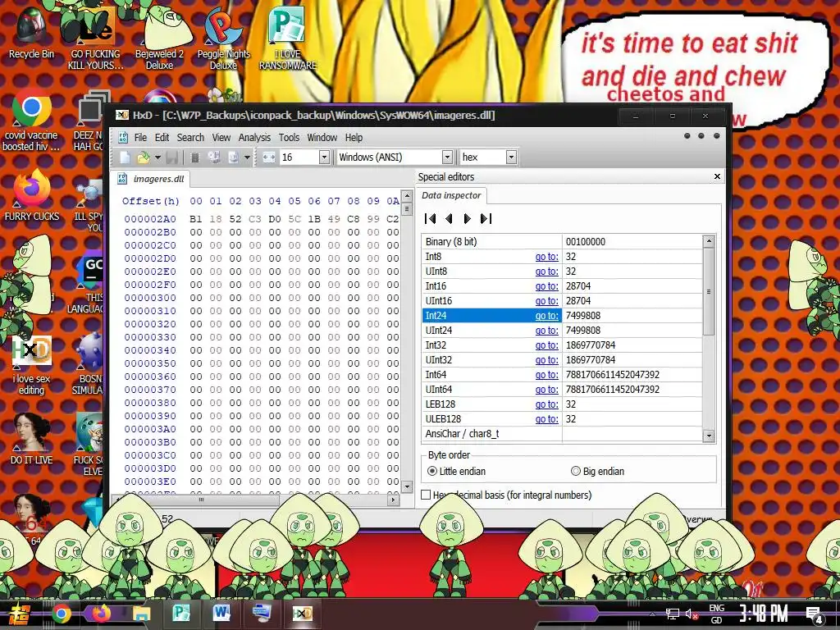The image size is (840, 630).
Task: Select the Peggle Nights Deluxe desktop shortcut
Action: pyautogui.click(x=223, y=38)
